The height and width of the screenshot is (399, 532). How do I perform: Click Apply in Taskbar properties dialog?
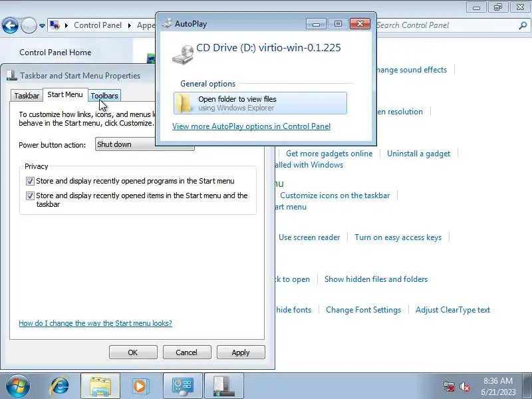coord(241,352)
